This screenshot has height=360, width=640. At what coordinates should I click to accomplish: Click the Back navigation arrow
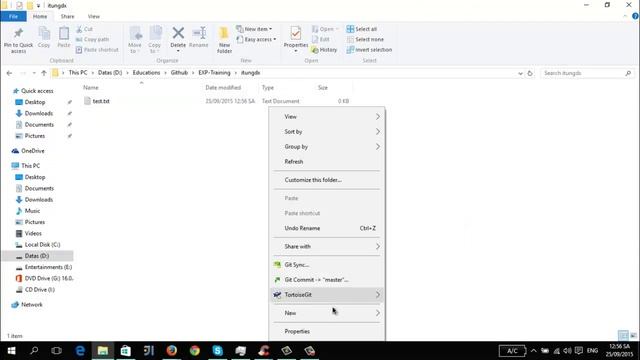(9, 73)
